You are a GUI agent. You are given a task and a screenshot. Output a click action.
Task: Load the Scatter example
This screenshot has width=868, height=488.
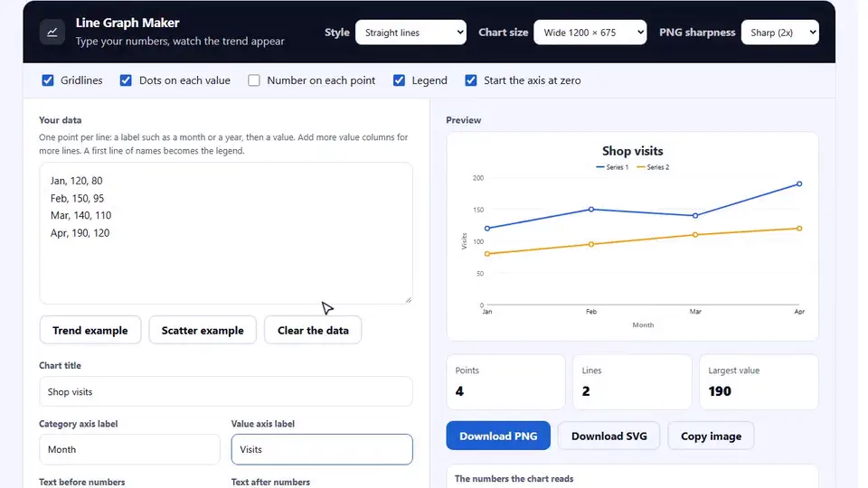click(x=203, y=331)
